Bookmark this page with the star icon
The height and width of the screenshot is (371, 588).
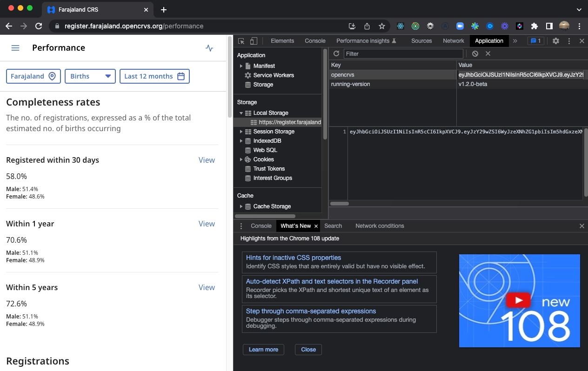381,26
